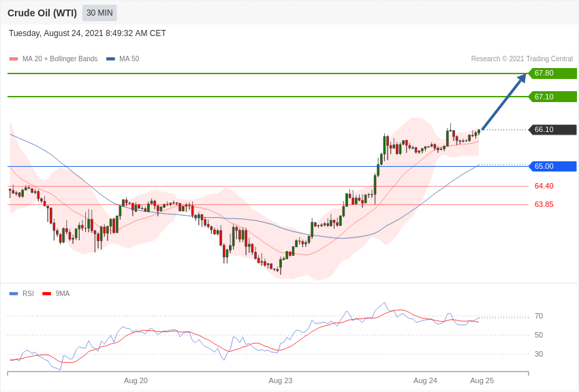Click the 64.40 red support label
This screenshot has width=579, height=392.
[544, 186]
